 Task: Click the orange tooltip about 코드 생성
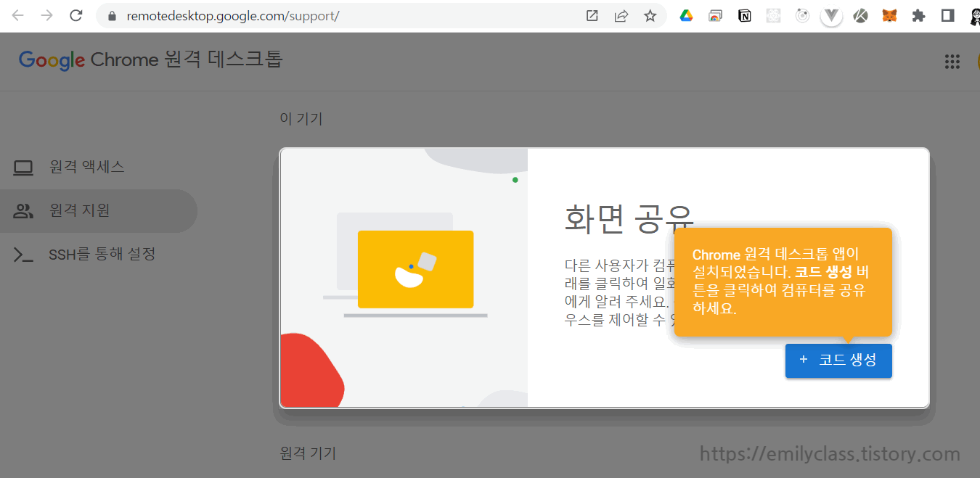point(783,282)
